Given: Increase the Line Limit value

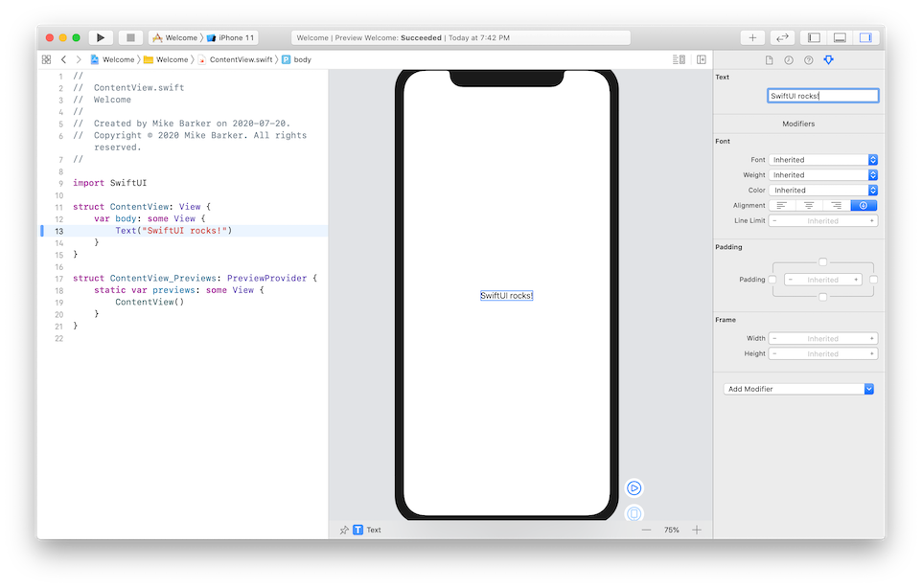Looking at the screenshot, I should tap(871, 221).
